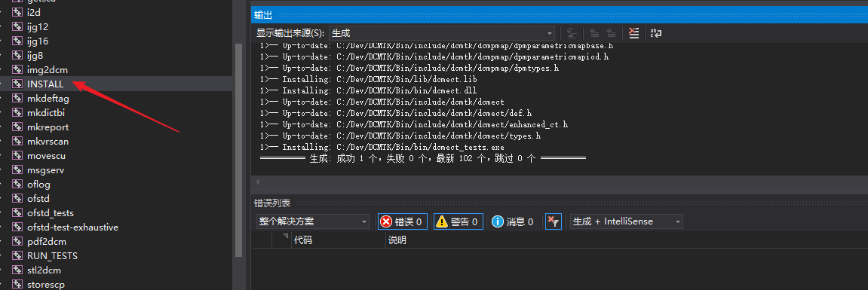
Task: Select the mkdictbi project icon
Action: coord(17,113)
